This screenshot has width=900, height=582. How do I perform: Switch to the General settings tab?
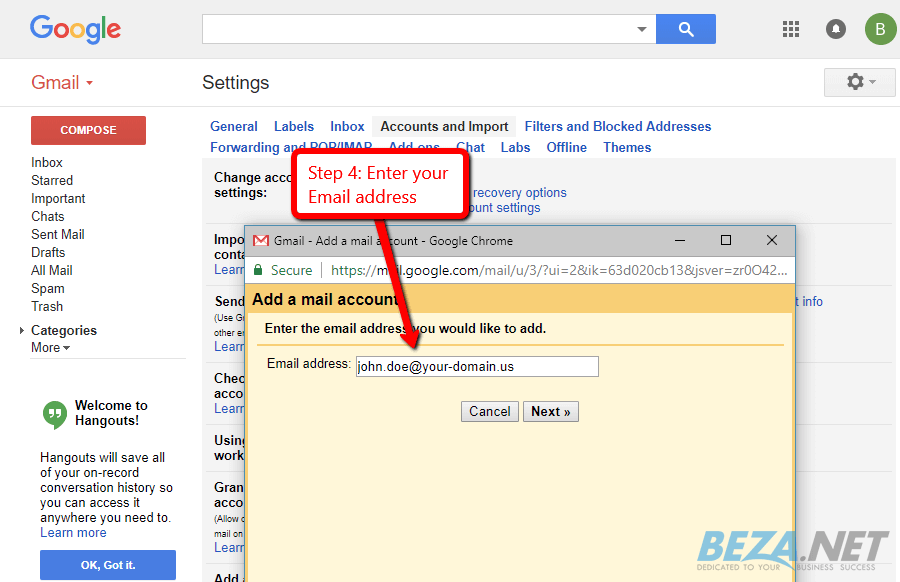coord(234,126)
